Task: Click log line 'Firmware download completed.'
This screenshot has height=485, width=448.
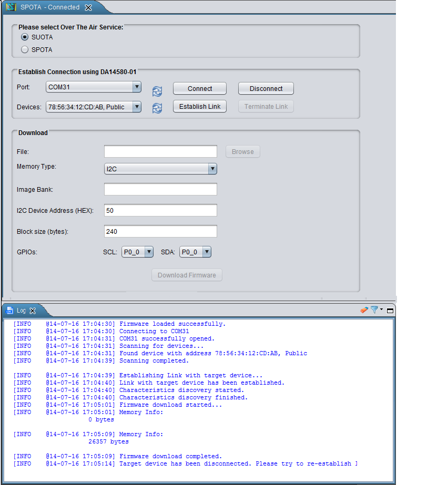Action: coord(170,456)
